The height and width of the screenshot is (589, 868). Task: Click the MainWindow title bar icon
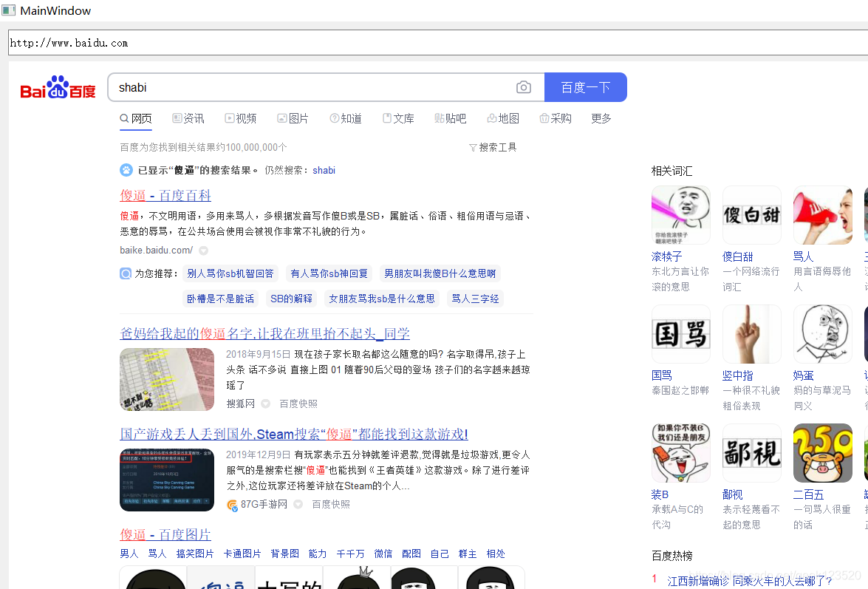pyautogui.click(x=8, y=10)
